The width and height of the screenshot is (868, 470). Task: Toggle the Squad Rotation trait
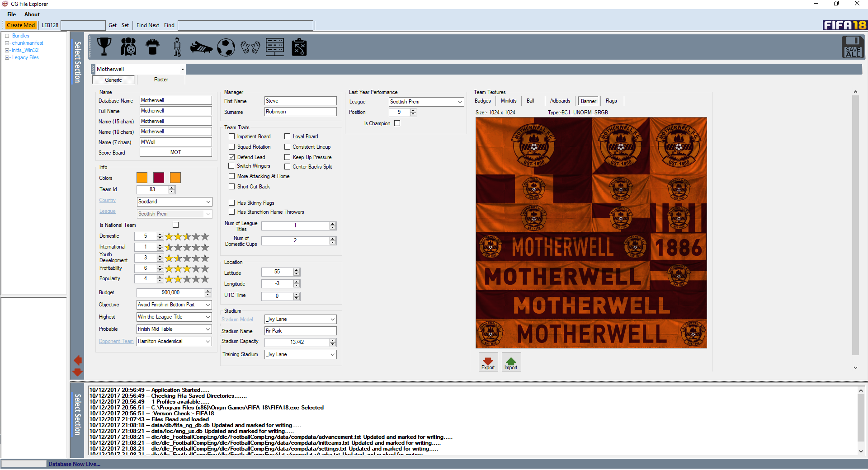point(231,146)
